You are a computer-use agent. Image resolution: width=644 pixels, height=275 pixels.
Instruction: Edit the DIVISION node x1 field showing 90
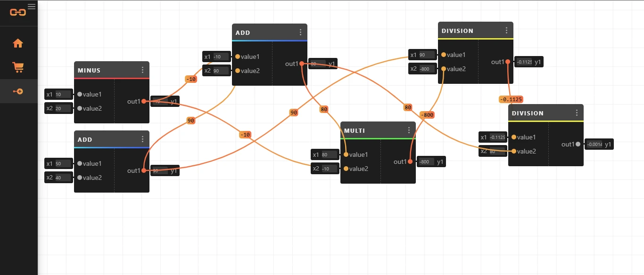426,55
